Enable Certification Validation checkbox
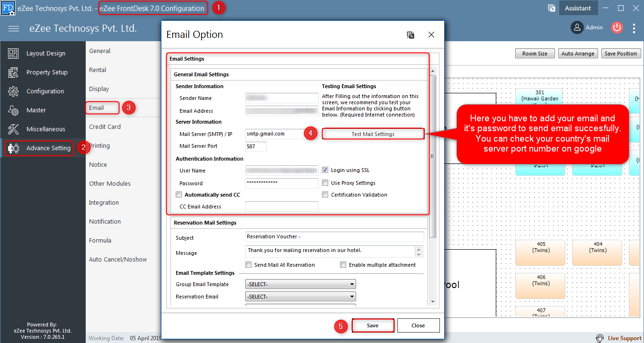This screenshot has height=343, width=644. tap(325, 195)
